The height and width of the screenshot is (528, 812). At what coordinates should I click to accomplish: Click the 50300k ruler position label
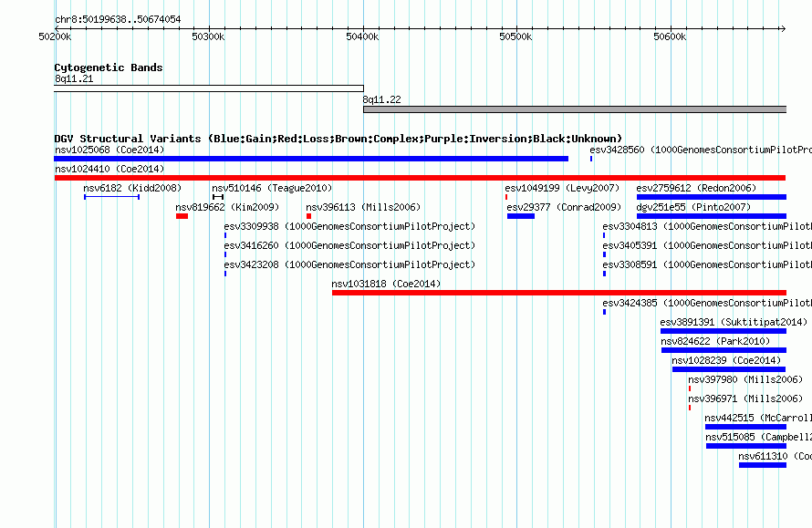tap(208, 36)
